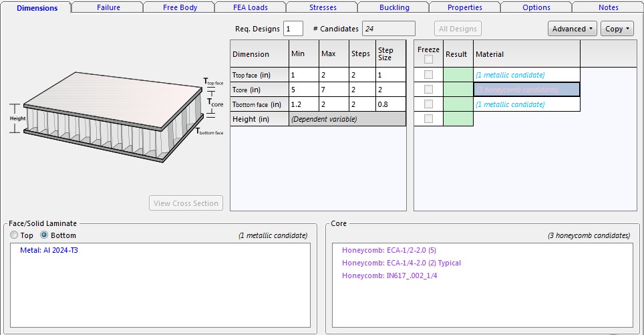Go to the Properties tab
644x335 pixels.
[x=465, y=7]
